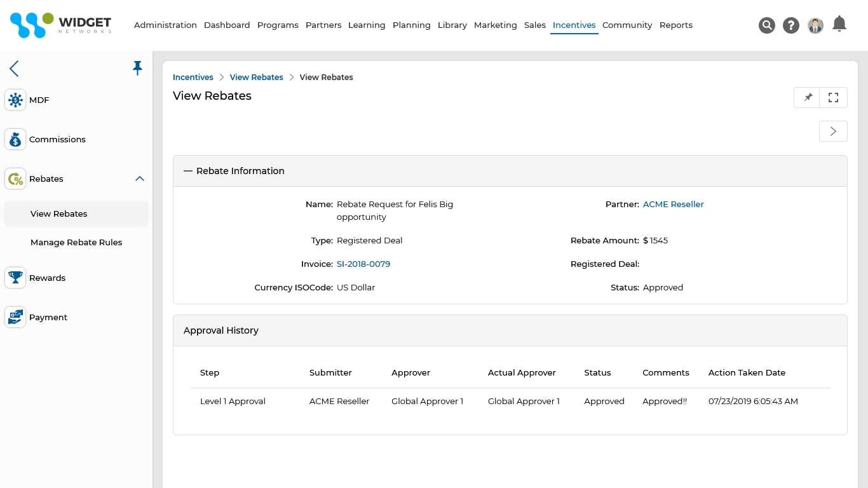Image resolution: width=868 pixels, height=488 pixels.
Task: Open the help question mark icon
Action: [x=791, y=25]
